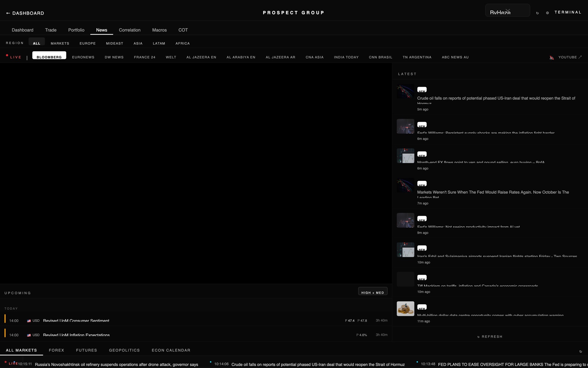
Task: Open the FUTURES ticker tab
Action: coord(87,350)
